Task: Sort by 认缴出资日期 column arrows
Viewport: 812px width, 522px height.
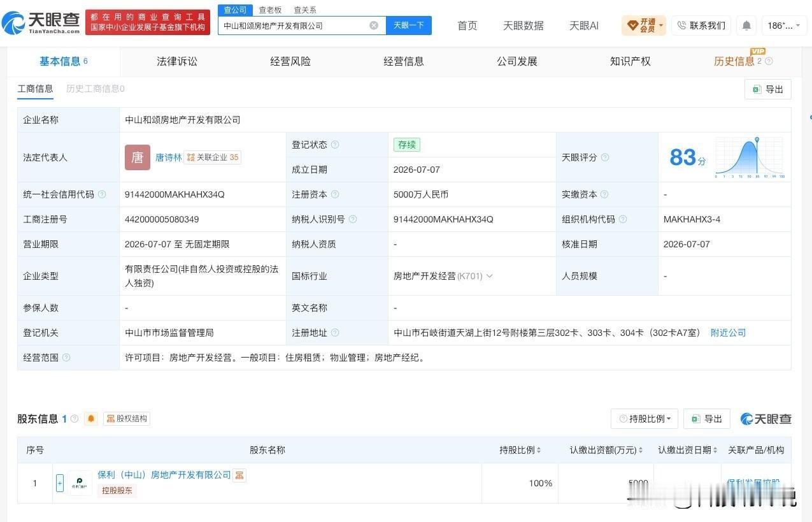Action: 716,450
